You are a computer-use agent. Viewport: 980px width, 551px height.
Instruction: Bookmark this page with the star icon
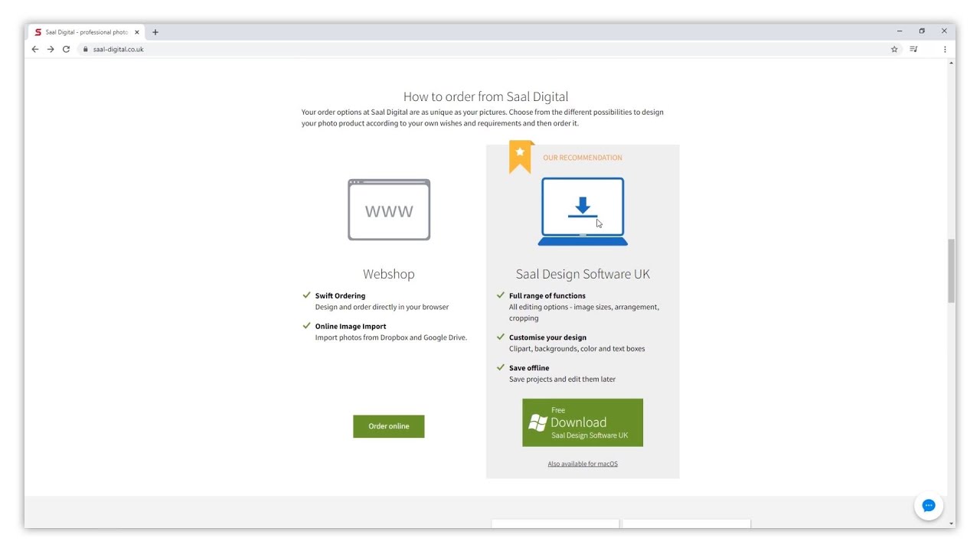coord(894,49)
